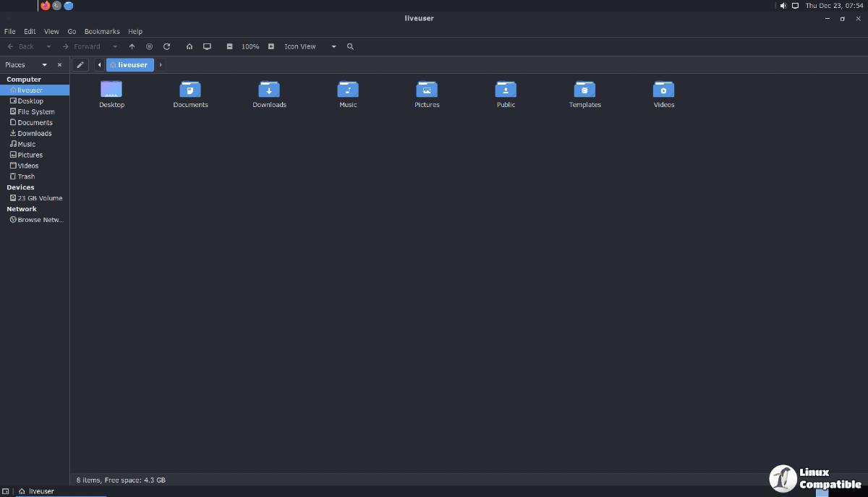Go to the Home folder via toolbar icon
868x497 pixels.
coord(190,46)
